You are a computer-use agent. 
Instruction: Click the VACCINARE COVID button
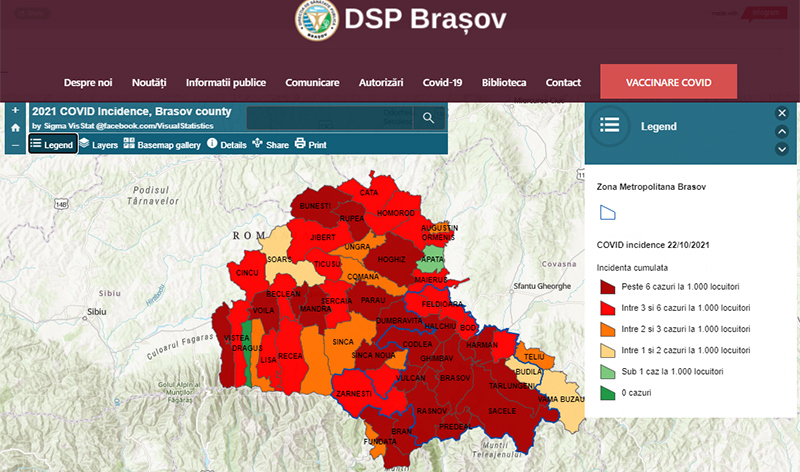[668, 82]
